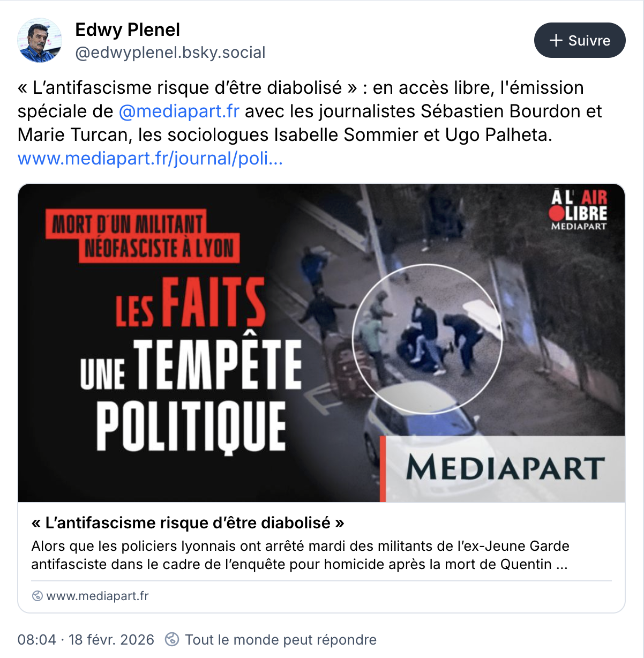Click the card description starting with Alors que
Screen dimensions: 644x658
click(300, 555)
